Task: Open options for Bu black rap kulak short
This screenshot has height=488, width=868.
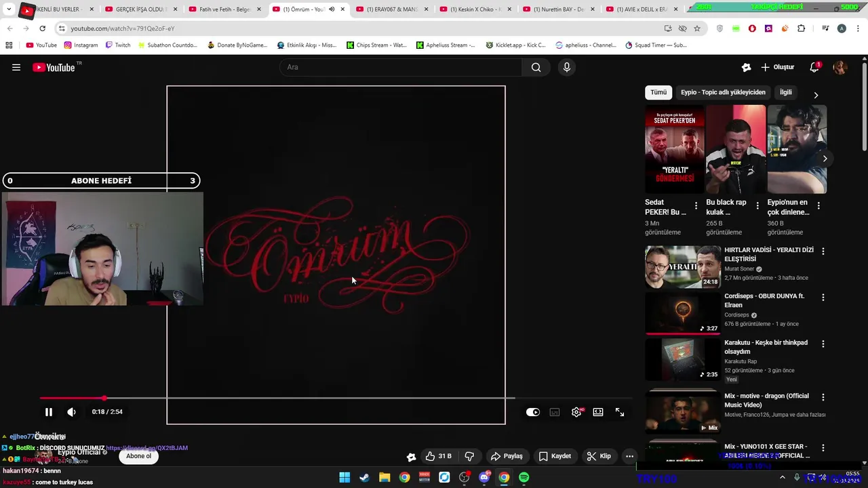Action: 757,205
